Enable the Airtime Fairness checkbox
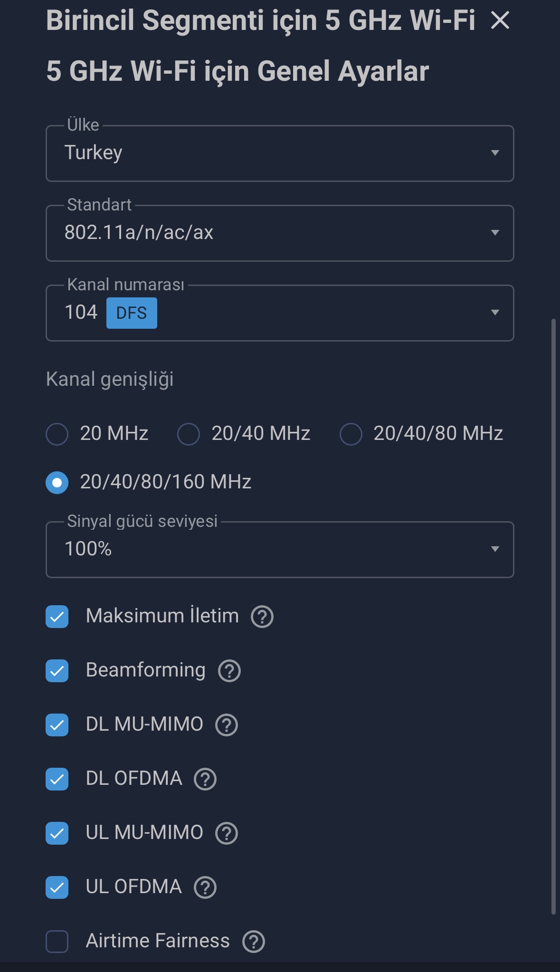This screenshot has width=560, height=972. pos(57,942)
